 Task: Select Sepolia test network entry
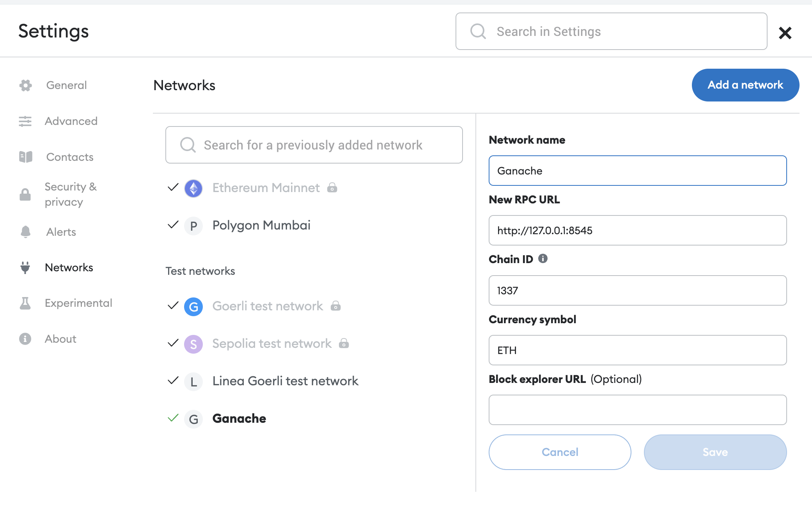point(272,343)
